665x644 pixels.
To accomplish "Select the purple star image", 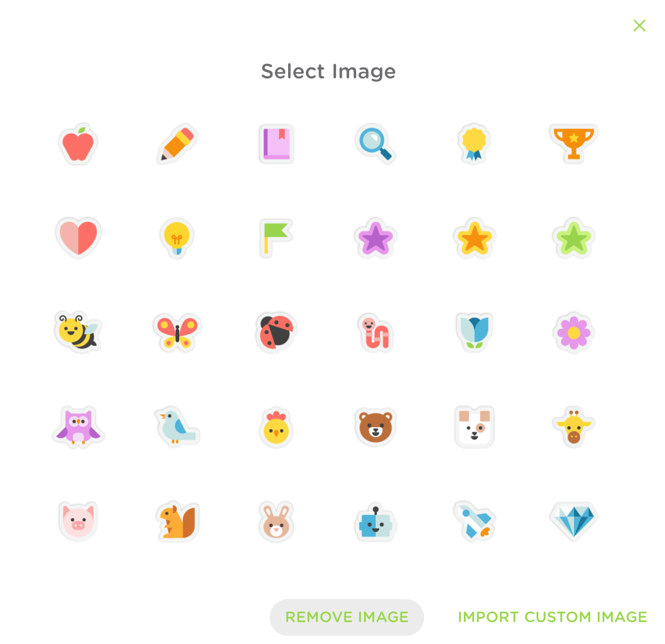I will (375, 238).
